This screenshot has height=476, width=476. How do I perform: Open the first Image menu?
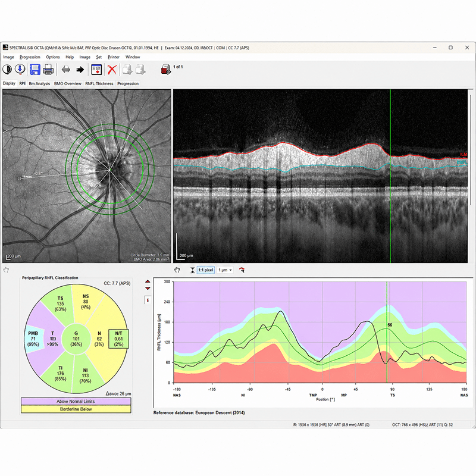(8, 57)
